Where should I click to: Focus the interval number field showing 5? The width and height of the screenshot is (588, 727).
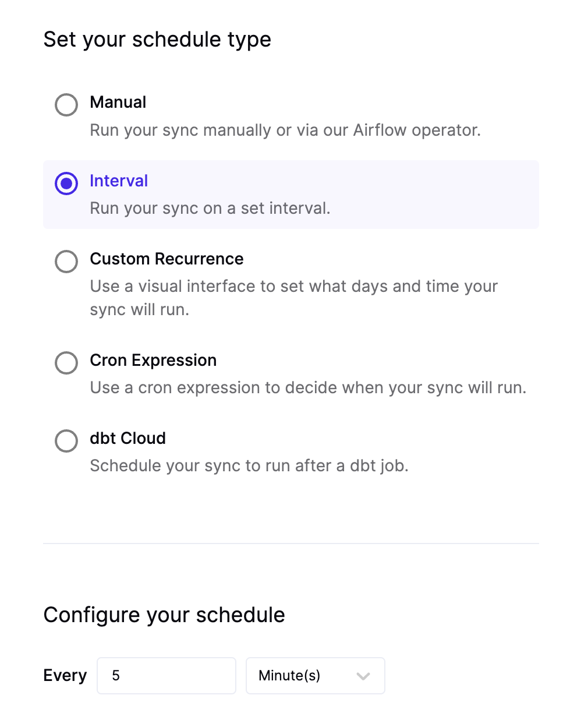(167, 676)
